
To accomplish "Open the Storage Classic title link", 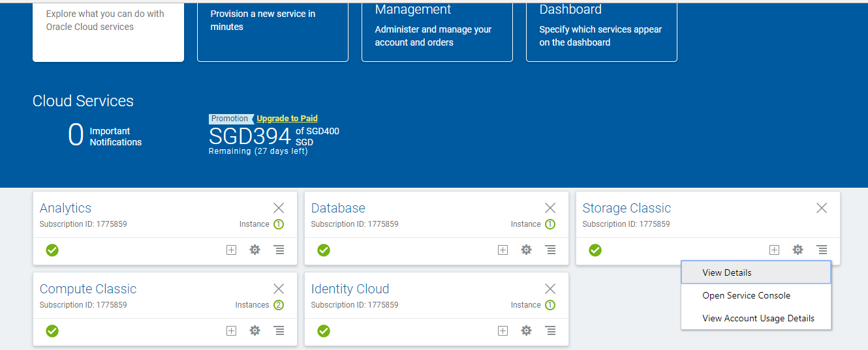I will point(627,208).
